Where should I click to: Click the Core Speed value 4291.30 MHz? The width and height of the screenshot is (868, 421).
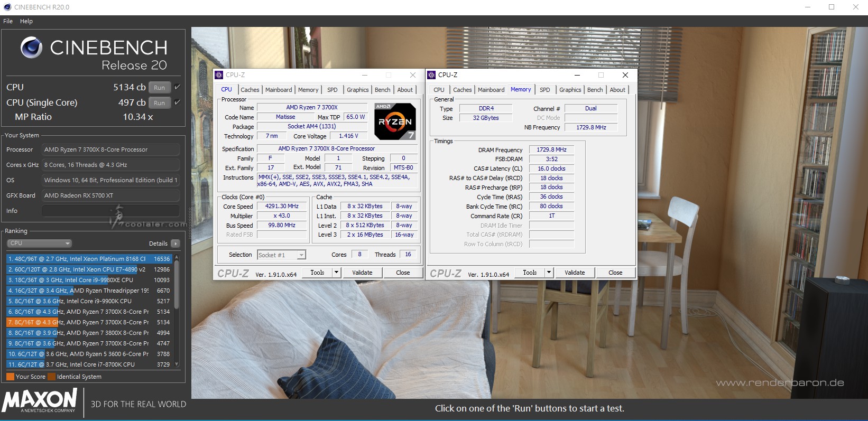[x=282, y=207]
